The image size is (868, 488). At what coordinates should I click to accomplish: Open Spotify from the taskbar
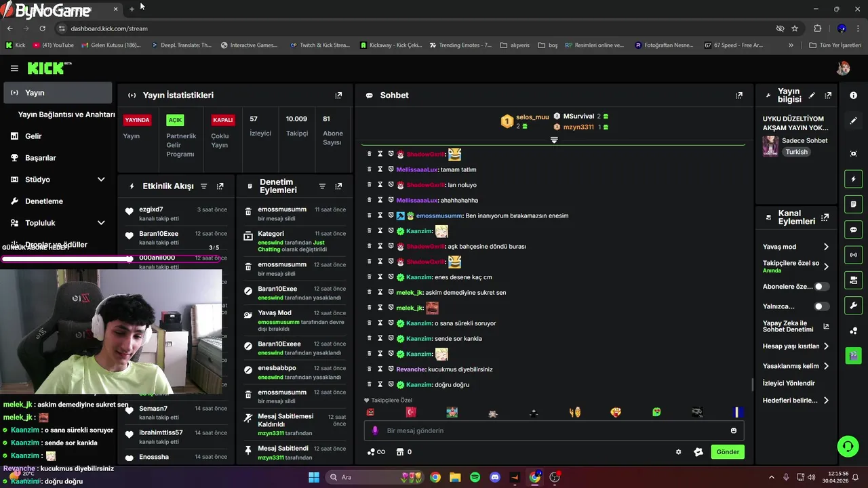tap(475, 477)
